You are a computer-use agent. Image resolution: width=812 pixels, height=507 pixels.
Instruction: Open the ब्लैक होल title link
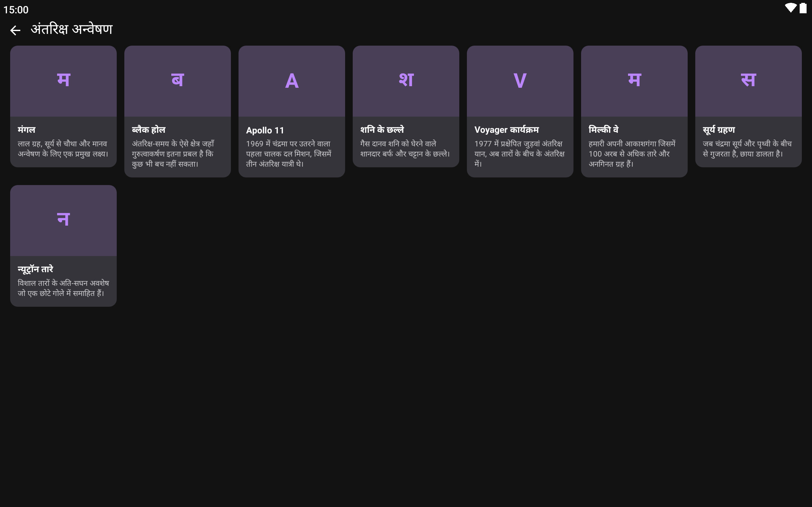149,130
